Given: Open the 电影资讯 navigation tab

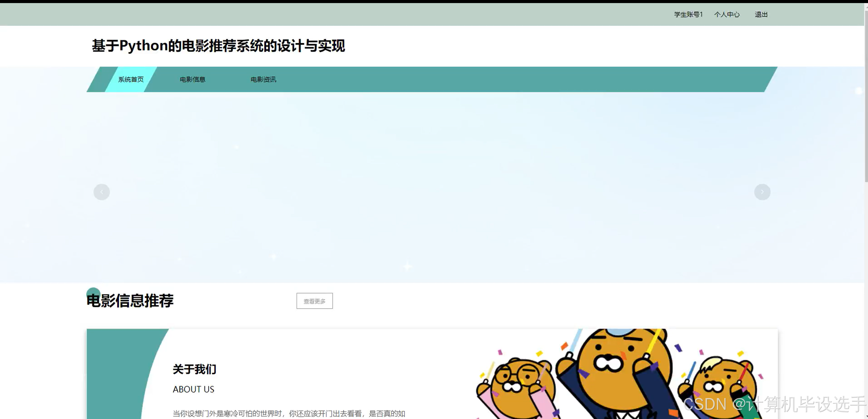Looking at the screenshot, I should pyautogui.click(x=263, y=79).
